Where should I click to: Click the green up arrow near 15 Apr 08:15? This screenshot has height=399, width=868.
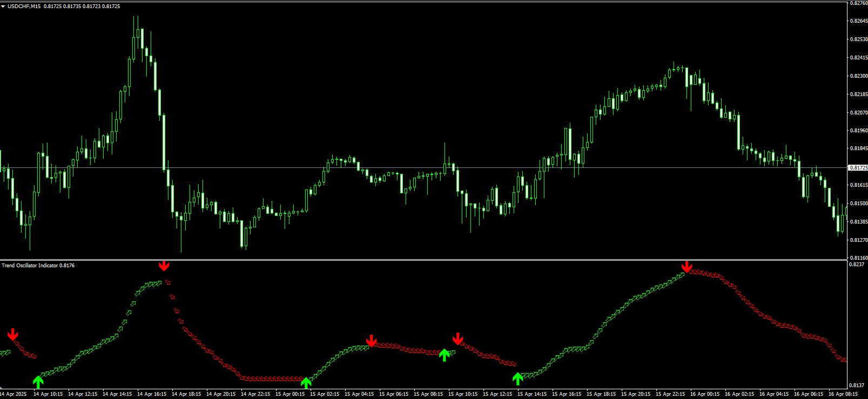[x=444, y=355]
